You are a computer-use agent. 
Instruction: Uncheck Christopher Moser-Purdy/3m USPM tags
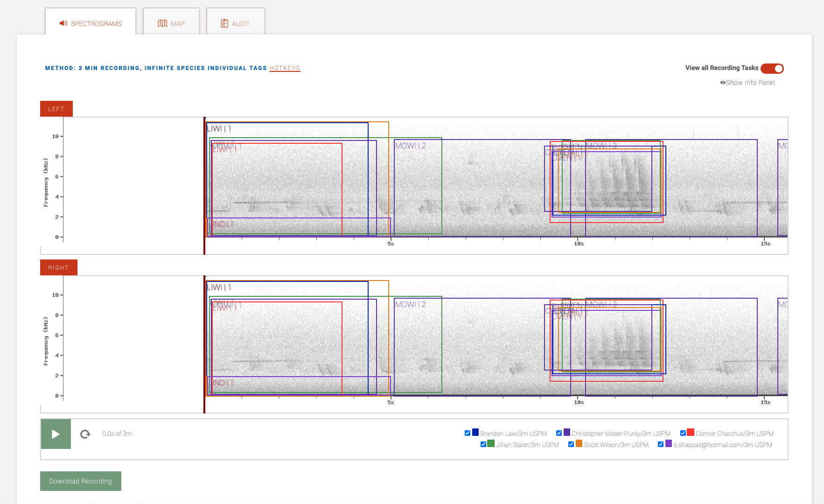[x=559, y=433]
